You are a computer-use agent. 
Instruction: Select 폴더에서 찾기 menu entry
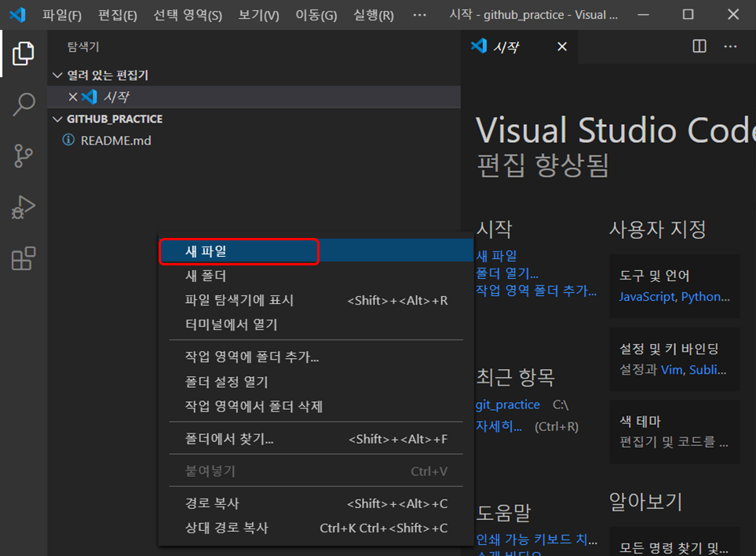pos(316,439)
